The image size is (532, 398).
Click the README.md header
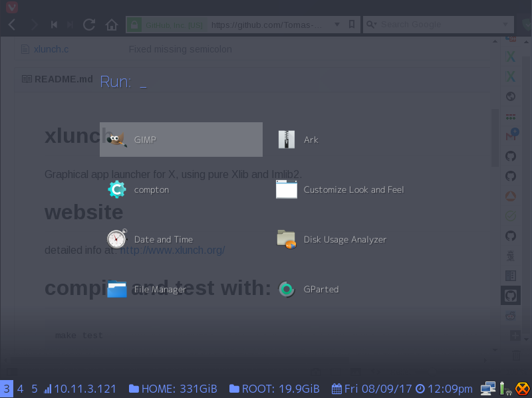click(x=63, y=79)
